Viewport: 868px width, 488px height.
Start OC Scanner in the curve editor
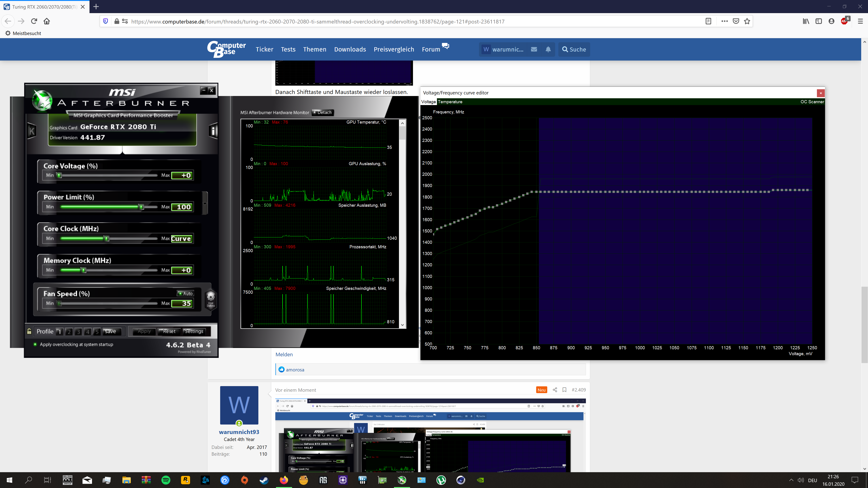812,102
